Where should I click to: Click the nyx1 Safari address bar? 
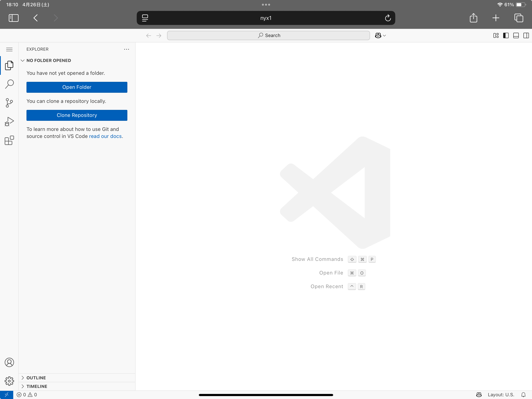266,18
